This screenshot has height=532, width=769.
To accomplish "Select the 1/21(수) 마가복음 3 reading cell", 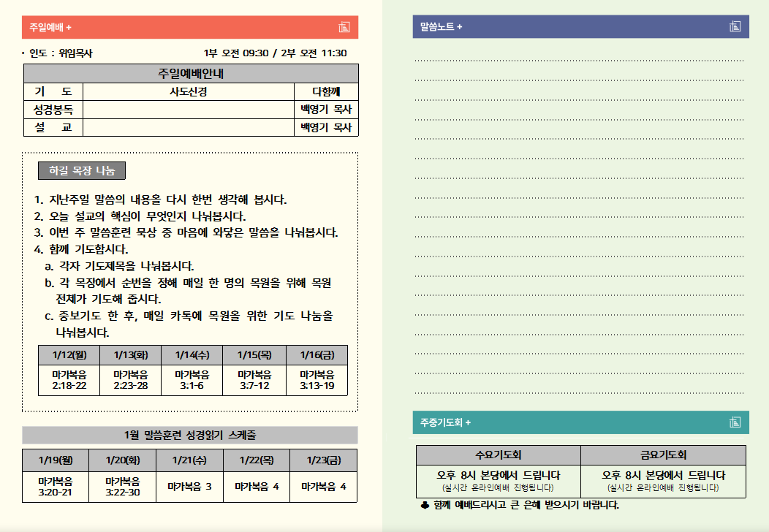I will point(189,487).
